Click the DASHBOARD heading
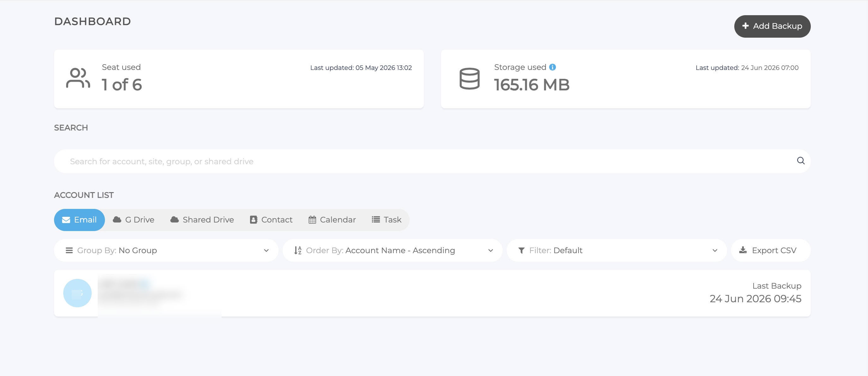This screenshot has height=376, width=868. tap(92, 21)
